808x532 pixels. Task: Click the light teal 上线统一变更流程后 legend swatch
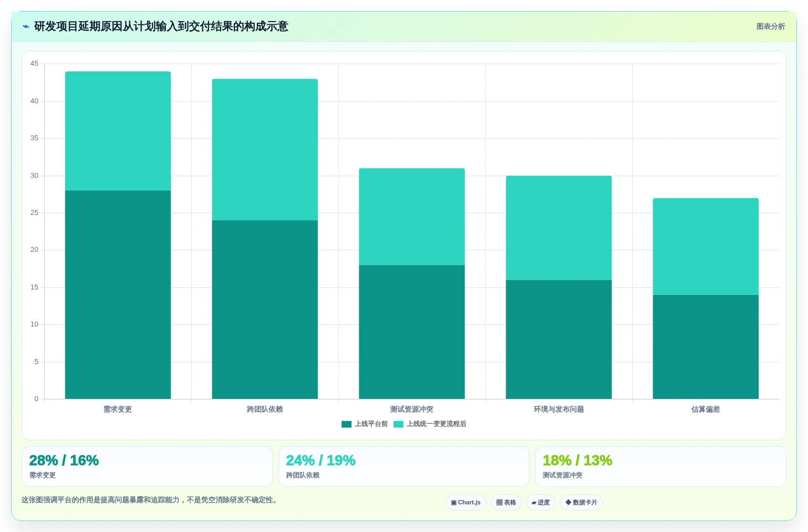click(x=398, y=424)
